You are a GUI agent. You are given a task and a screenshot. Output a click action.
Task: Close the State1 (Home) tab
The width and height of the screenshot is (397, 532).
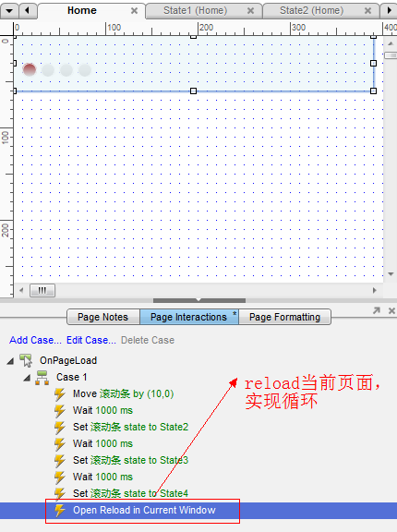(250, 11)
